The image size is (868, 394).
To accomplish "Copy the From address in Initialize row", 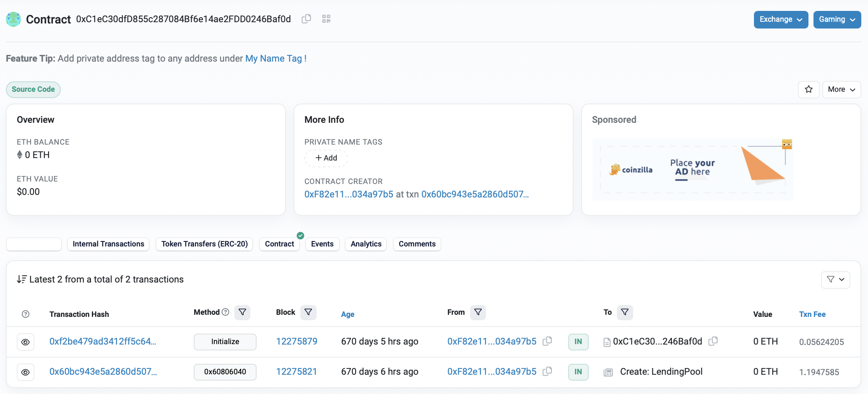I will click(x=547, y=341).
